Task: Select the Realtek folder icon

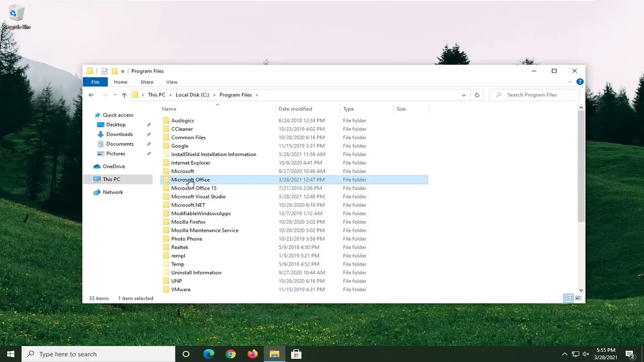Action: pyautogui.click(x=166, y=247)
